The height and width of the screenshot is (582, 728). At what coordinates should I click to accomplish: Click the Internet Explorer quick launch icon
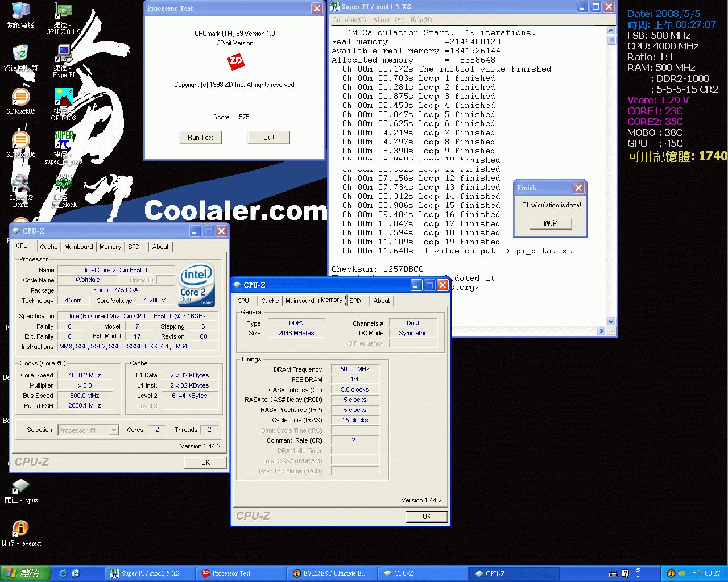pyautogui.click(x=63, y=573)
